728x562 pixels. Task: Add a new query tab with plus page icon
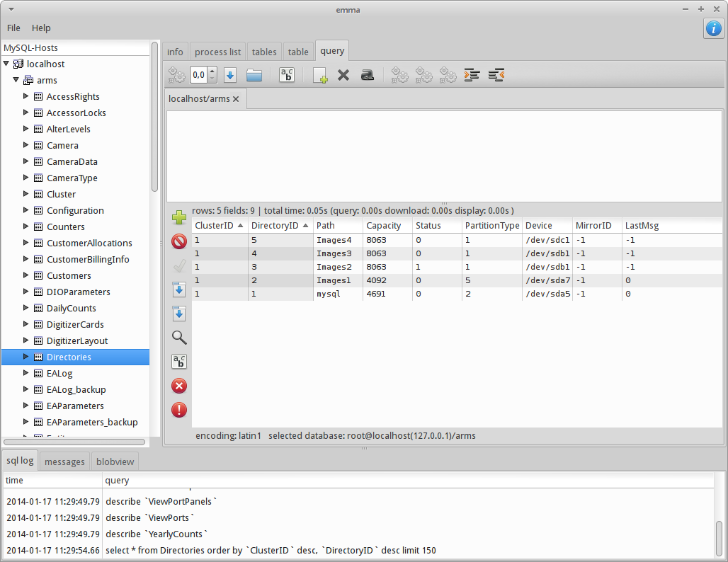click(320, 75)
